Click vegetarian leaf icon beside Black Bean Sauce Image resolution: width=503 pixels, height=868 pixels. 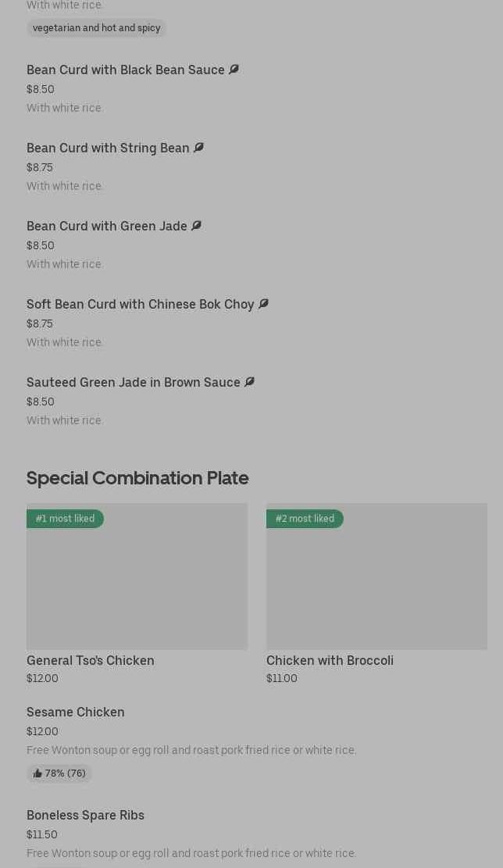[x=234, y=70]
